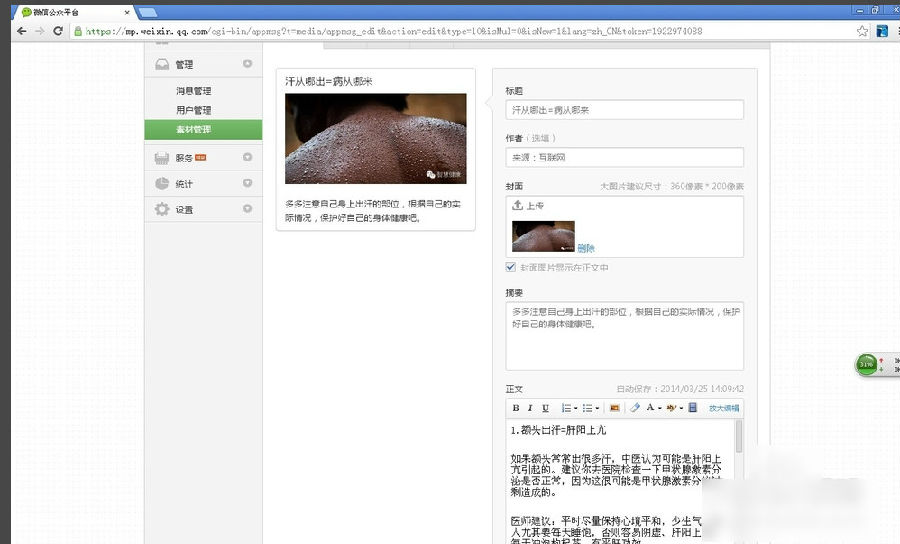The image size is (900, 544).
Task: Click the article preview card image
Action: click(375, 138)
